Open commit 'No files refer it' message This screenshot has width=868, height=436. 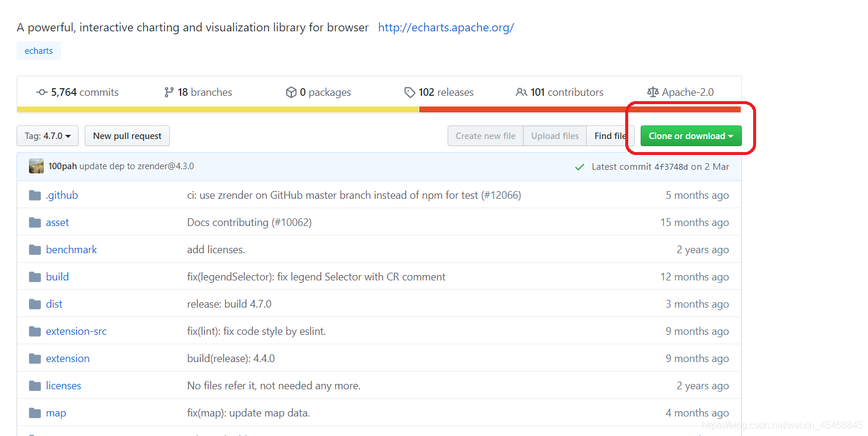pos(274,386)
